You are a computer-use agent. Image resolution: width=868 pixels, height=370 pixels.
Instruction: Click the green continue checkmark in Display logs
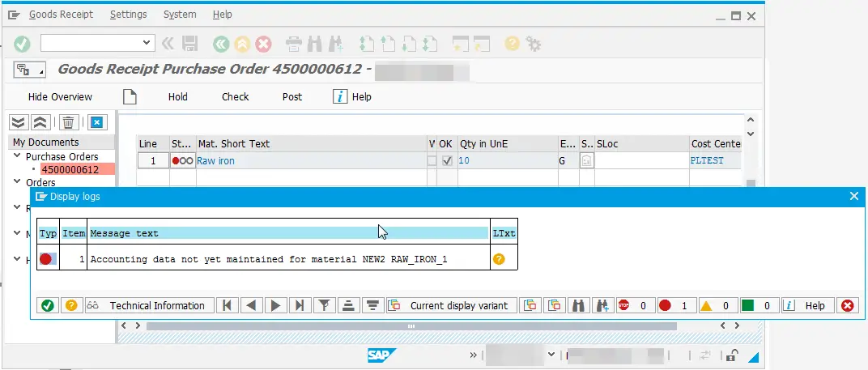click(x=48, y=305)
